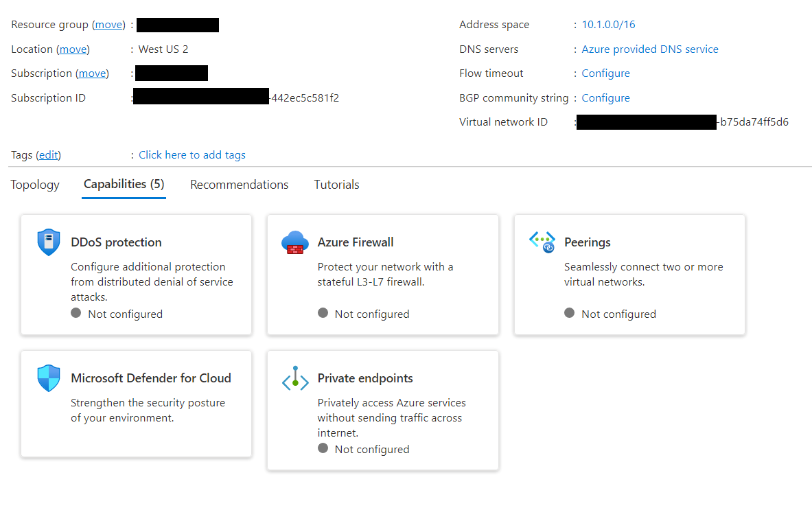The width and height of the screenshot is (812, 508).
Task: Click the Private endpoints icon
Action: pyautogui.click(x=295, y=378)
